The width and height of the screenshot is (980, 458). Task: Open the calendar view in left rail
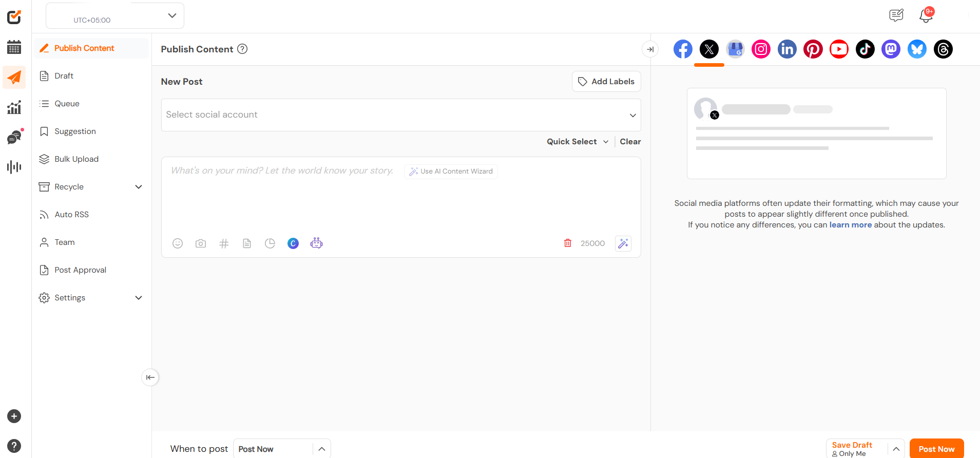pos(14,47)
